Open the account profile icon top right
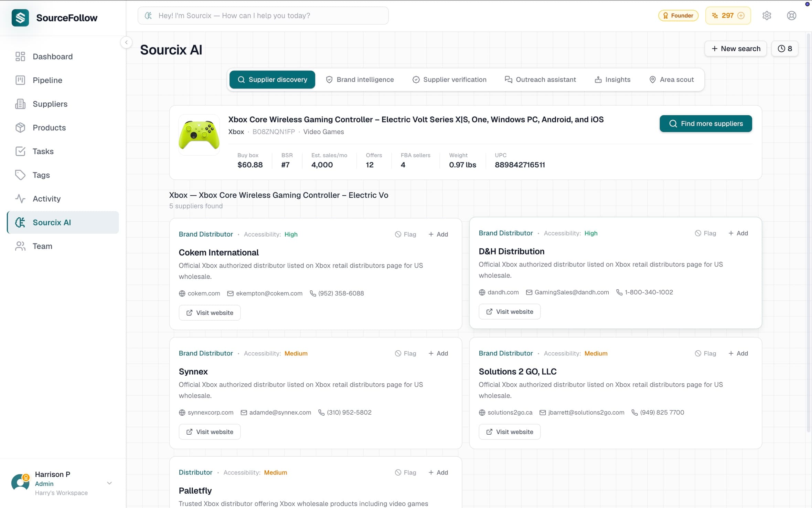The image size is (812, 508). click(x=791, y=15)
